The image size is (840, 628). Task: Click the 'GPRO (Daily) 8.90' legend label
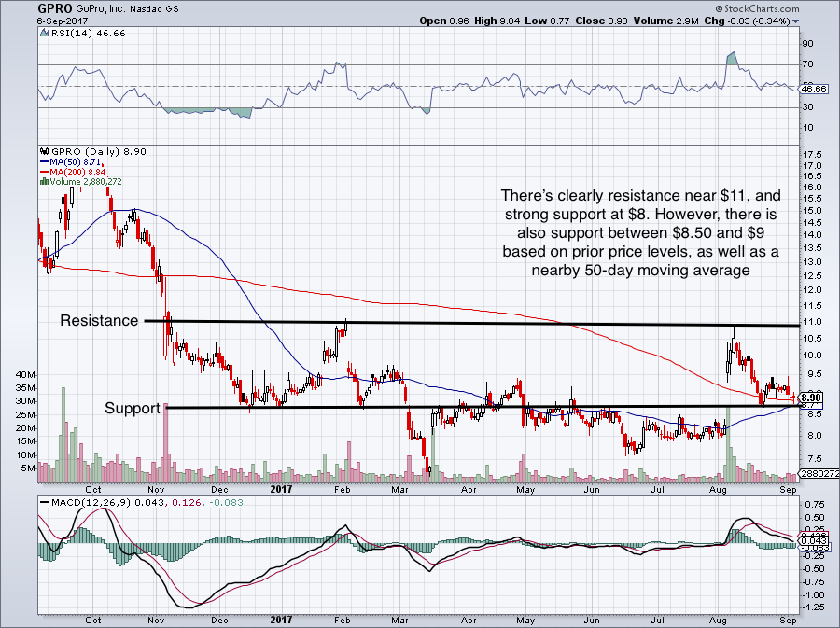[x=99, y=151]
